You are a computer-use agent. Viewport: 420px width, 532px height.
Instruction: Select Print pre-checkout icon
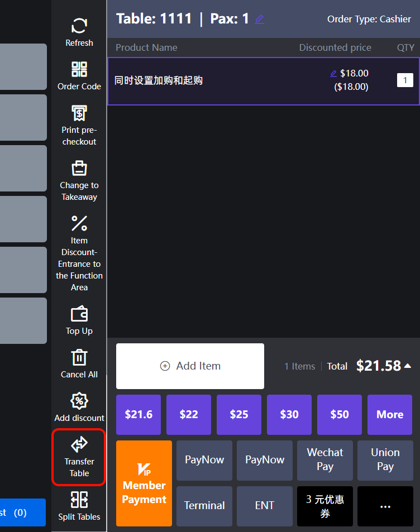click(79, 113)
